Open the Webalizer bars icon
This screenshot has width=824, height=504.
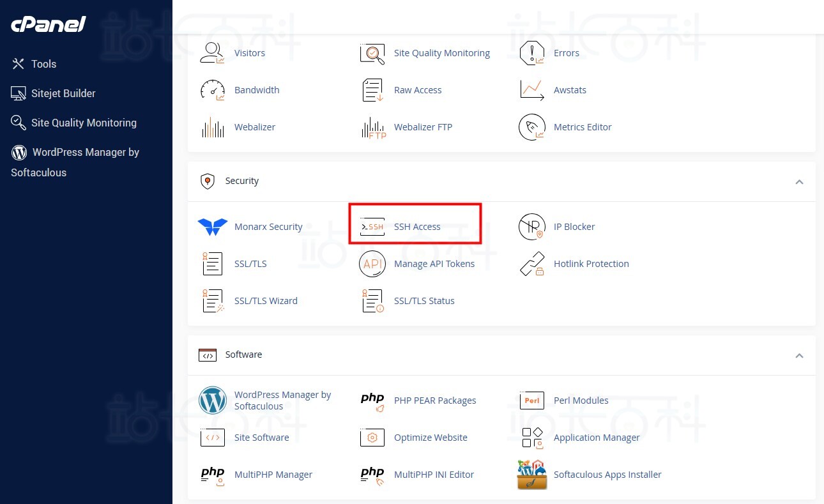click(213, 127)
